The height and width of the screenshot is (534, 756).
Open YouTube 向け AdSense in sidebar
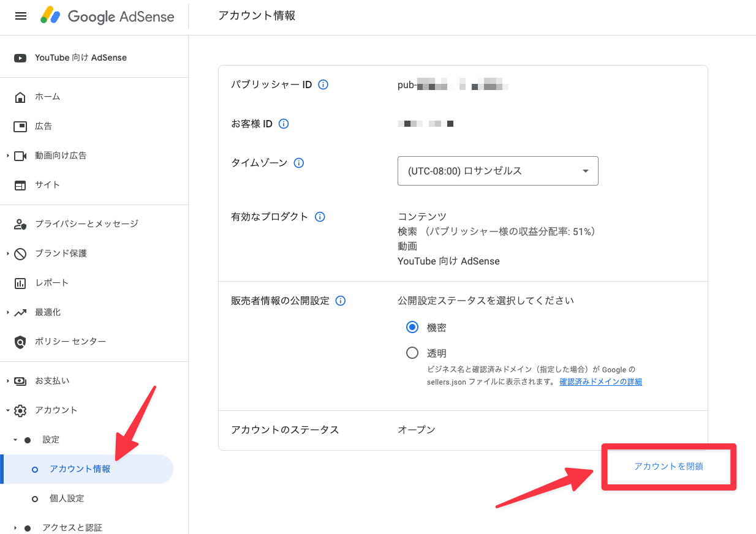coord(81,58)
